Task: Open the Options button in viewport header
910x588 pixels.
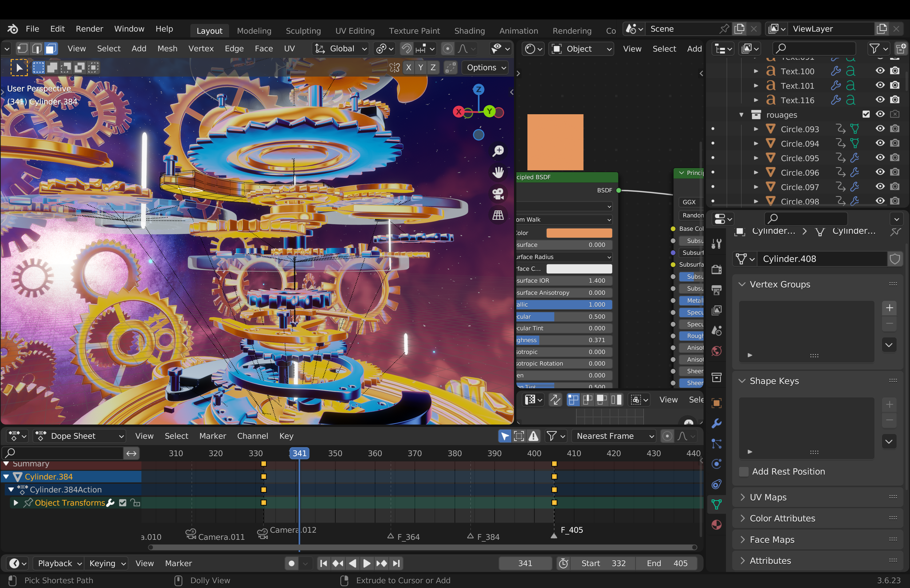Action: point(486,68)
